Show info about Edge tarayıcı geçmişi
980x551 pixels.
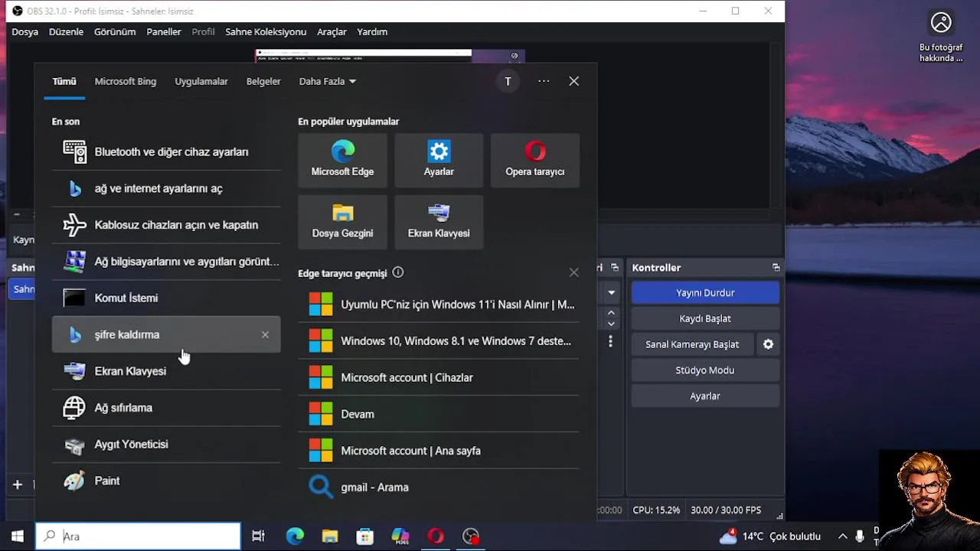point(398,272)
